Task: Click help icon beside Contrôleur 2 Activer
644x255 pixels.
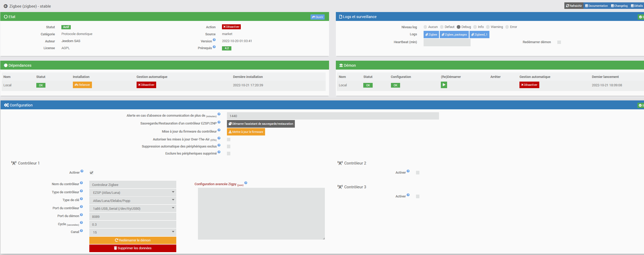Action: point(408,171)
